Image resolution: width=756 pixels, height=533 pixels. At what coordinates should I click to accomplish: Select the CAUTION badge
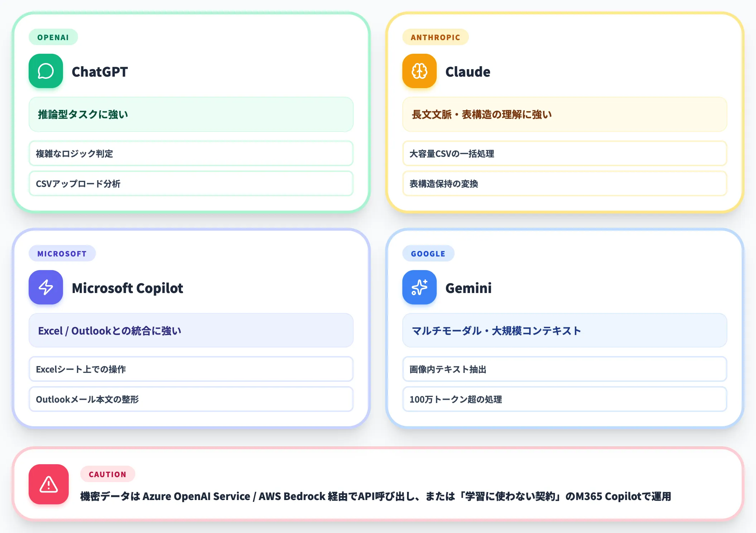108,474
